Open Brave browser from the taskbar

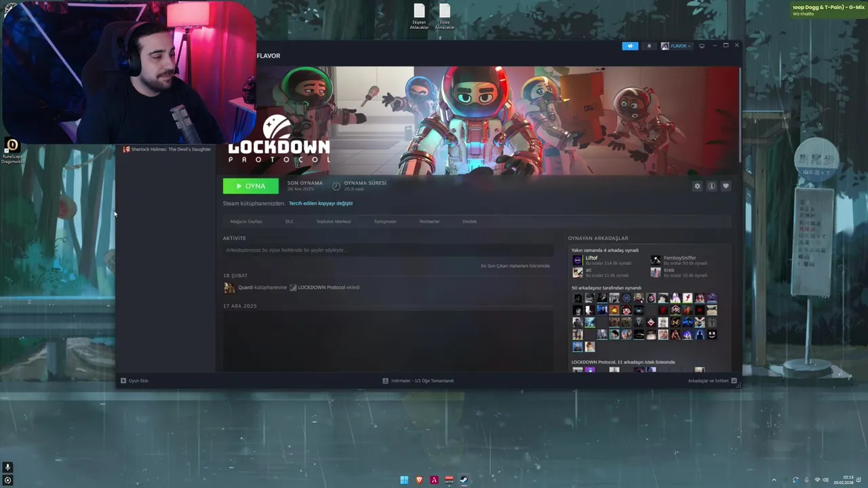[x=419, y=480]
